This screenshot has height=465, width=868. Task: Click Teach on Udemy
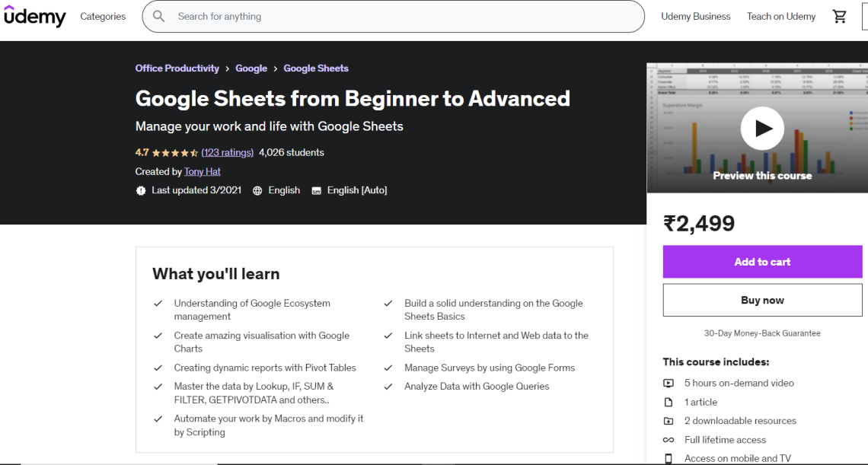[780, 16]
